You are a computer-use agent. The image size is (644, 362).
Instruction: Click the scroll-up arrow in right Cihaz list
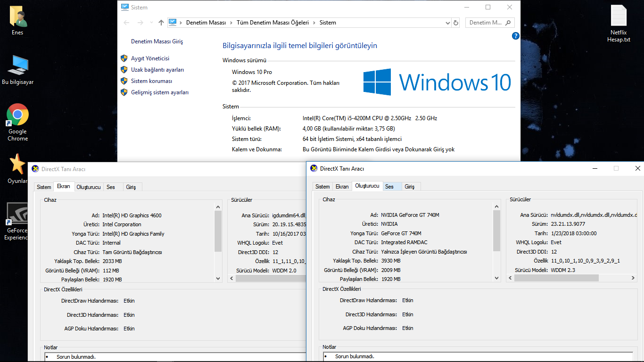496,206
